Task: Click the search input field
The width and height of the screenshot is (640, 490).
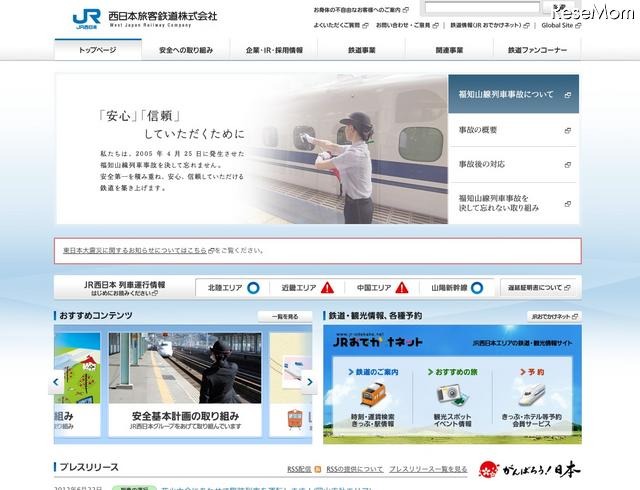Action: click(482, 8)
